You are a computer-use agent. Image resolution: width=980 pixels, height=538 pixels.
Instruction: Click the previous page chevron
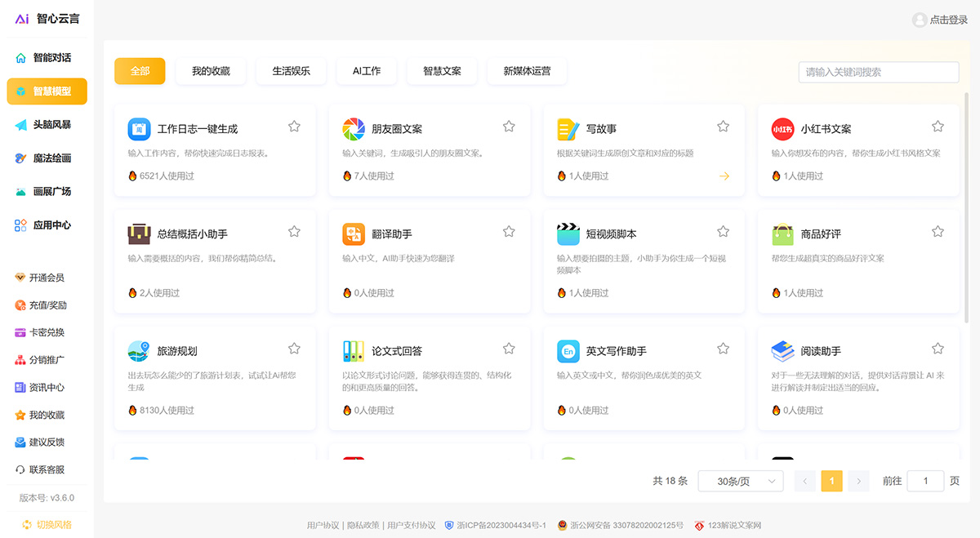[804, 481]
